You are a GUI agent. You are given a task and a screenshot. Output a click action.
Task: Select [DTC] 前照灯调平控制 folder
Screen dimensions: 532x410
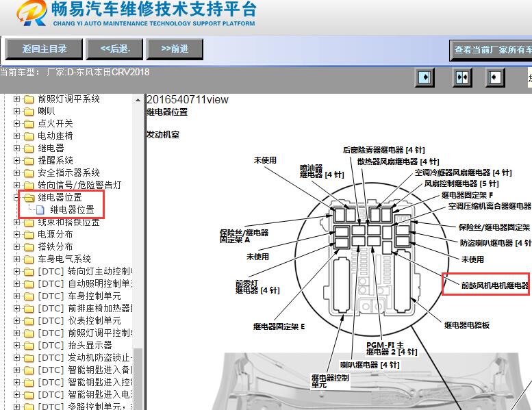pos(85,333)
